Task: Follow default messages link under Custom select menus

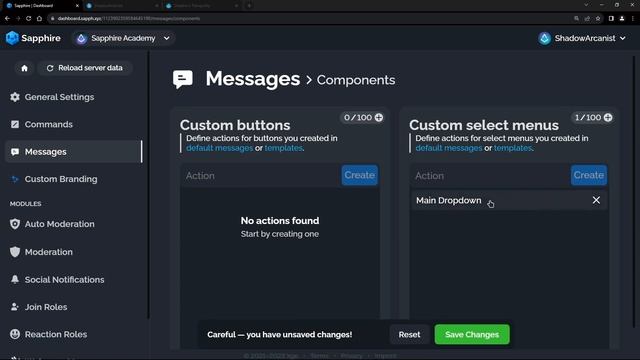Action: click(449, 148)
